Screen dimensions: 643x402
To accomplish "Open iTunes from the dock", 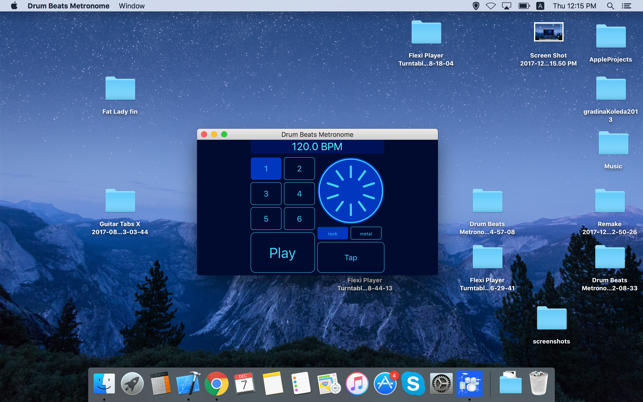I will [357, 384].
